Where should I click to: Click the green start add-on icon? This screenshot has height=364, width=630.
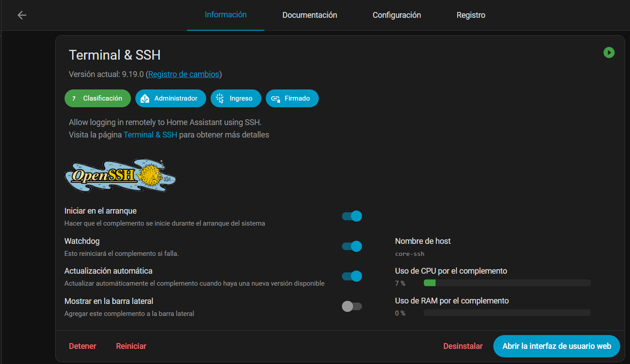pyautogui.click(x=609, y=53)
